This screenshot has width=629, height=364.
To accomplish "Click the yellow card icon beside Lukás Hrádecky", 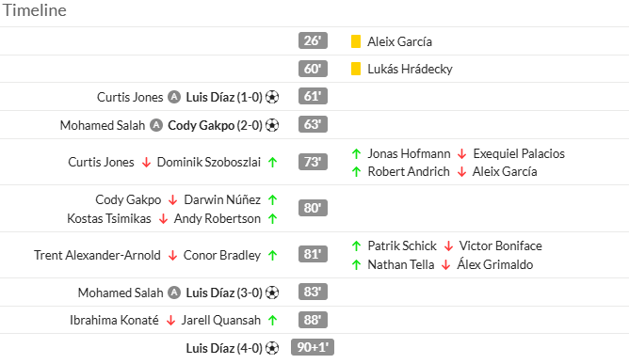I will tap(355, 69).
